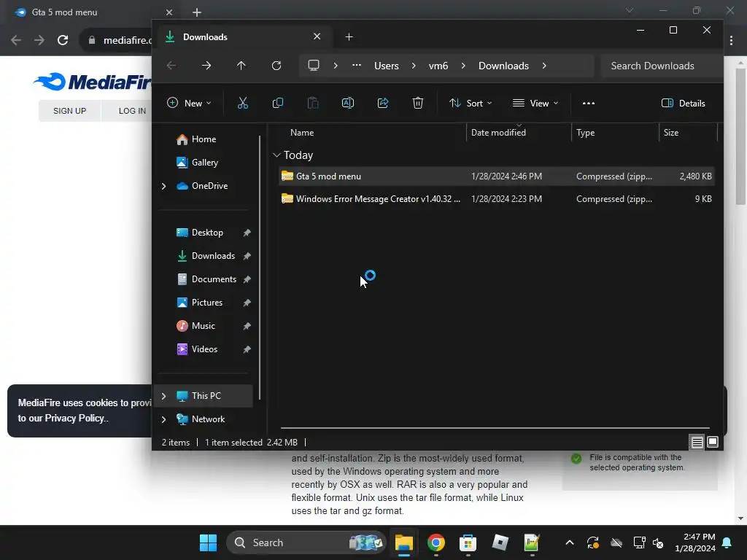Viewport: 747px width, 560px height.
Task: Click the ellipsis in the address breadcrumb
Action: coord(356,65)
